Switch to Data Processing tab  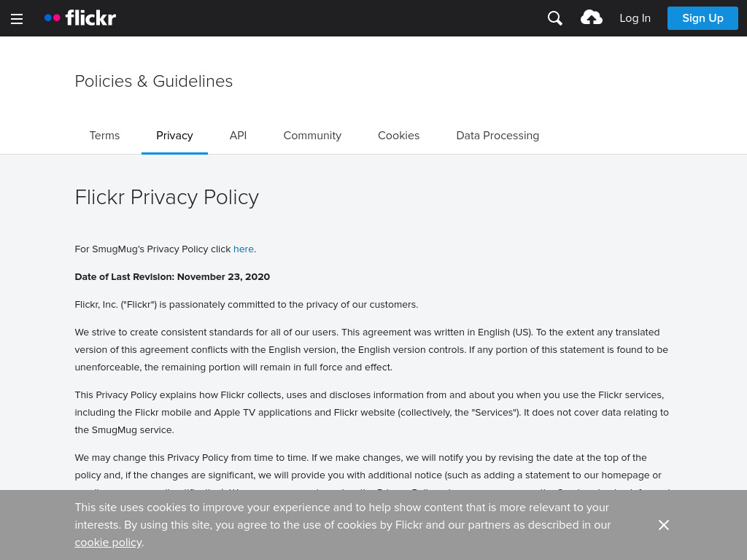click(498, 136)
